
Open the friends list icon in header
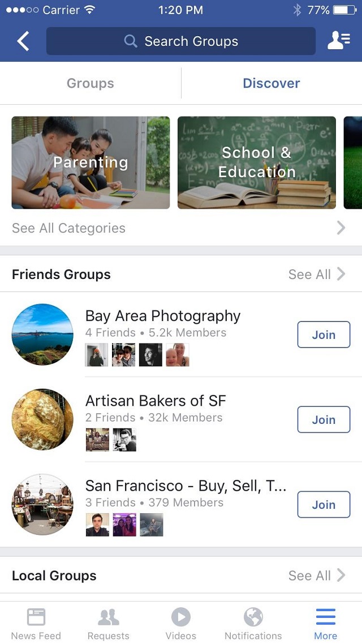click(338, 41)
